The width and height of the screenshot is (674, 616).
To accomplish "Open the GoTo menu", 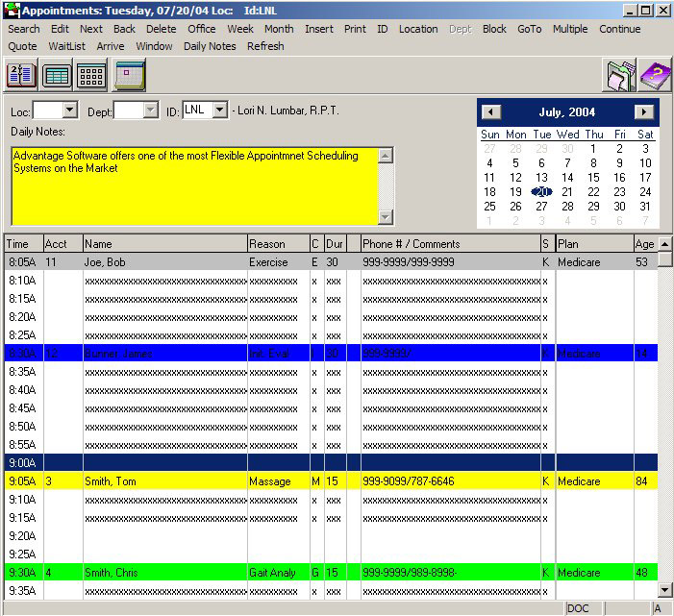I will [x=529, y=29].
